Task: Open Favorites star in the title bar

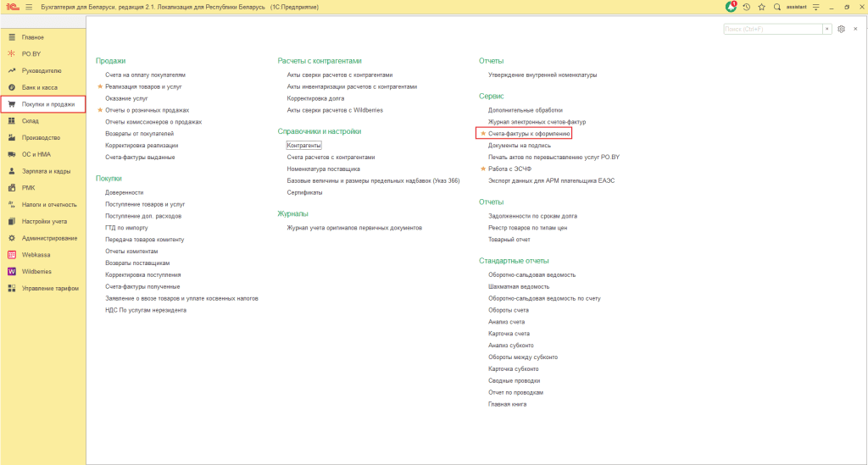Action: pyautogui.click(x=761, y=7)
